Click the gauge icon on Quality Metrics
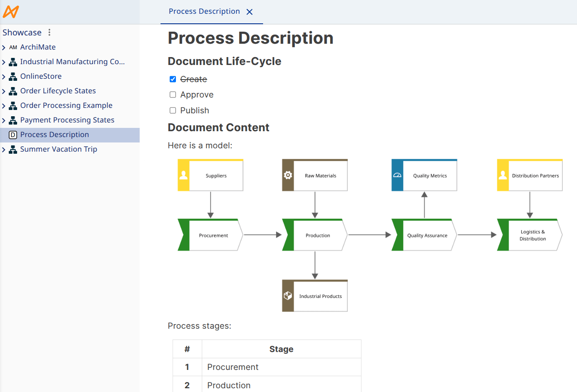The height and width of the screenshot is (392, 577). [396, 175]
